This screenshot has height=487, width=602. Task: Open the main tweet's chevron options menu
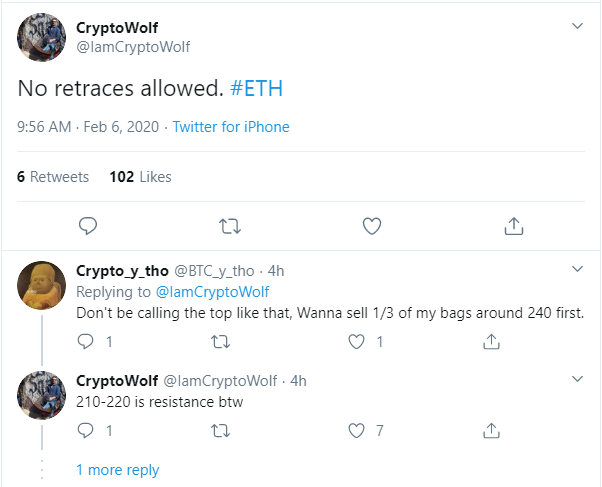577,26
